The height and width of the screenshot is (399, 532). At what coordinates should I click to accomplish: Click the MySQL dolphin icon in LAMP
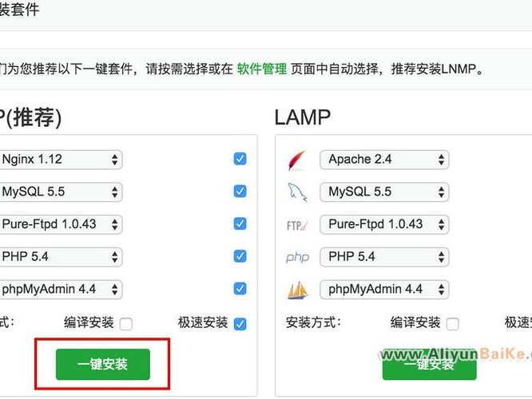coord(298,192)
